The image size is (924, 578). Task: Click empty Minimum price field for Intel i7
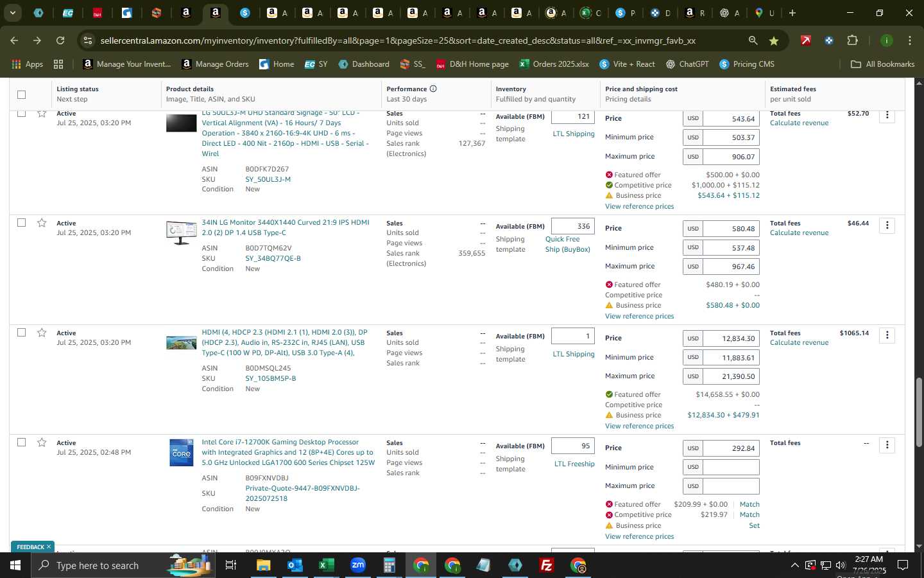click(731, 467)
